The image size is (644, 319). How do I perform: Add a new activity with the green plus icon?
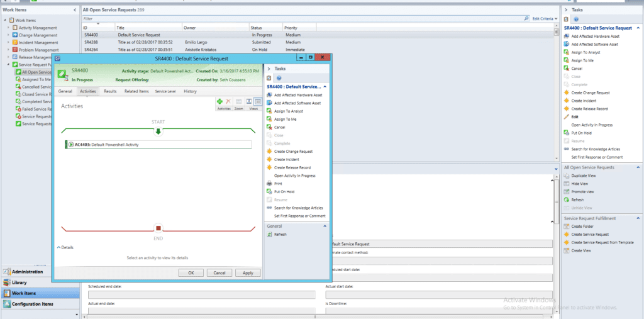pos(219,101)
